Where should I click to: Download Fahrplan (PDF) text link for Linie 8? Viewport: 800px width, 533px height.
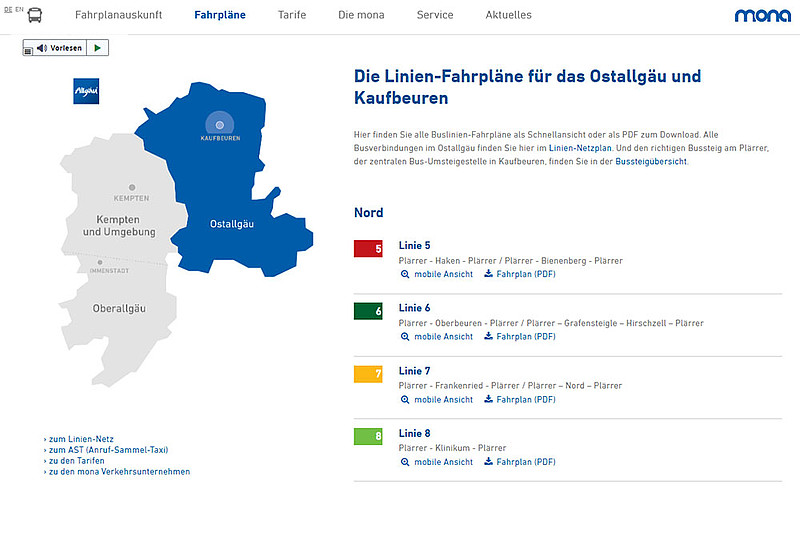(x=526, y=462)
